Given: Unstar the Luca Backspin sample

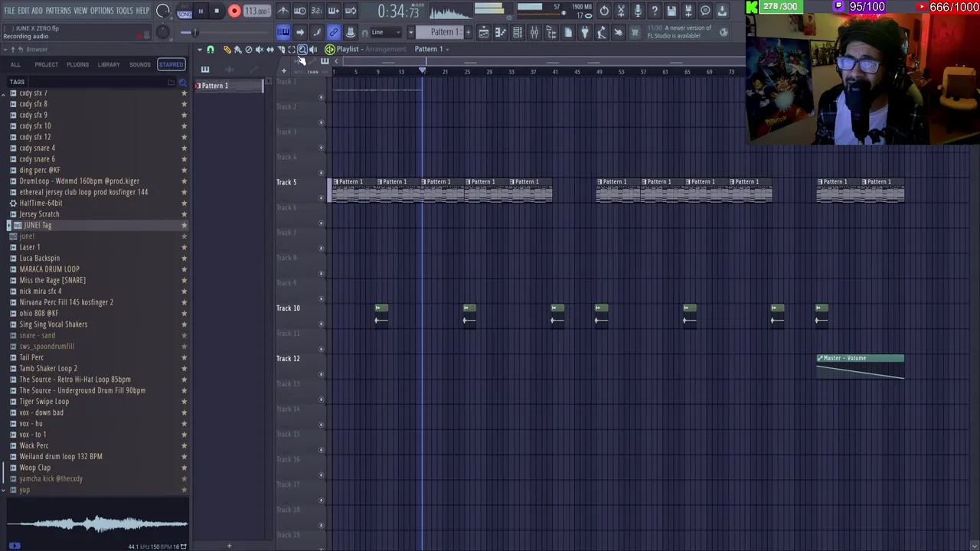Looking at the screenshot, I should point(184,258).
